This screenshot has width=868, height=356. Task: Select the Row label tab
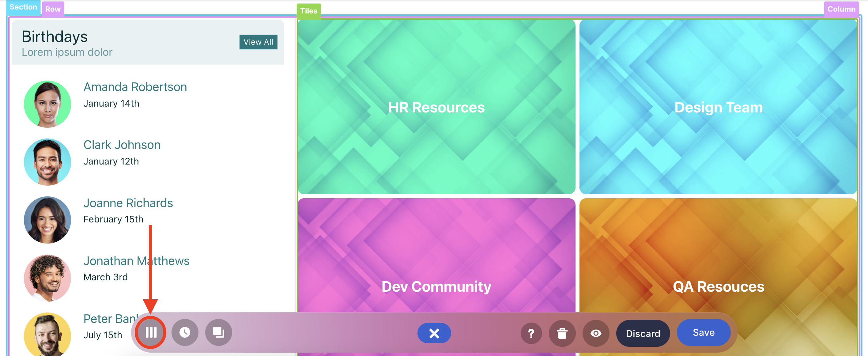click(53, 9)
